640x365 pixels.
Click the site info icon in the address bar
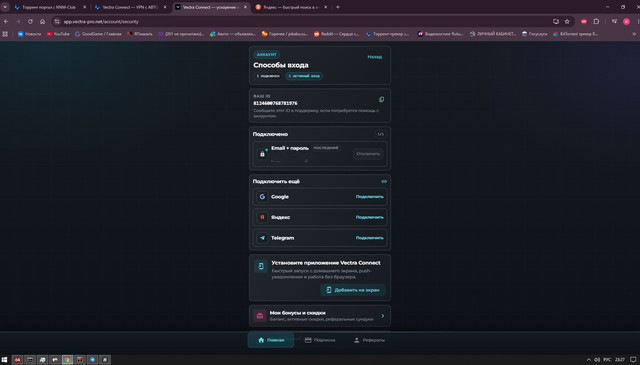57,22
